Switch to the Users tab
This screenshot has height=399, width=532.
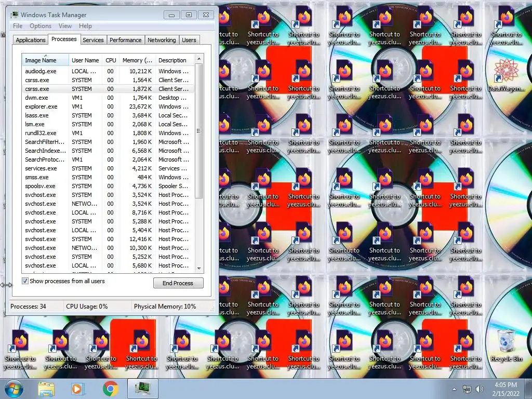click(189, 40)
